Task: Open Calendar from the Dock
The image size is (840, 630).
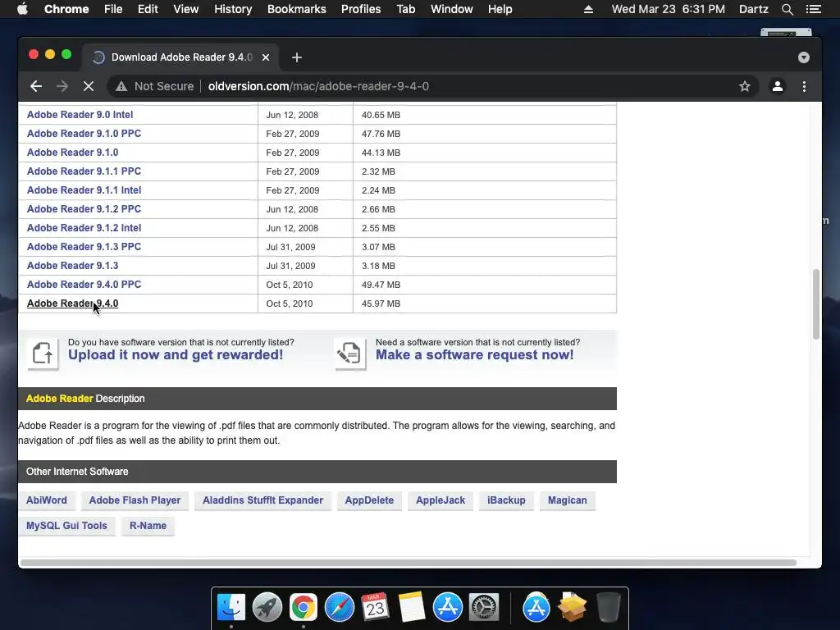Action: pyautogui.click(x=375, y=608)
